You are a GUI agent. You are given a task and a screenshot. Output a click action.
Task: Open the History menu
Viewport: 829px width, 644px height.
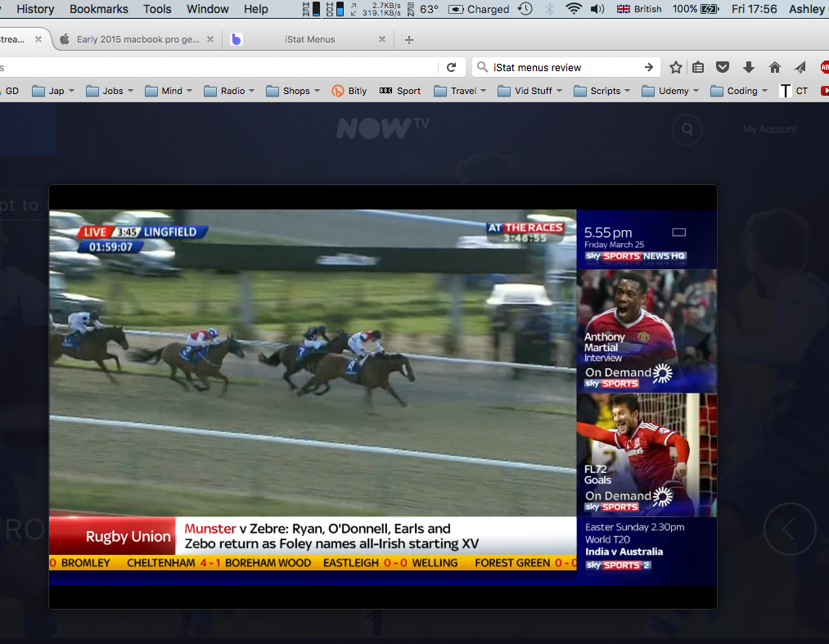35,9
